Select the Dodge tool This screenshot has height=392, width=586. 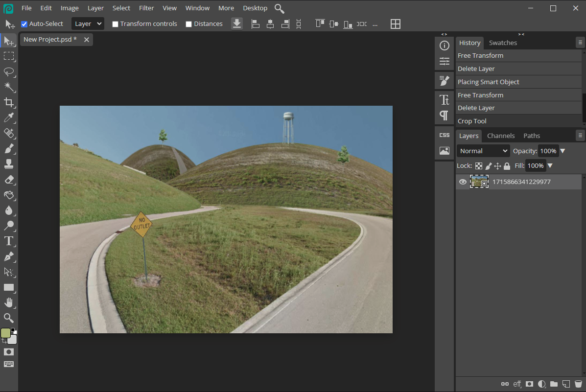click(x=9, y=226)
